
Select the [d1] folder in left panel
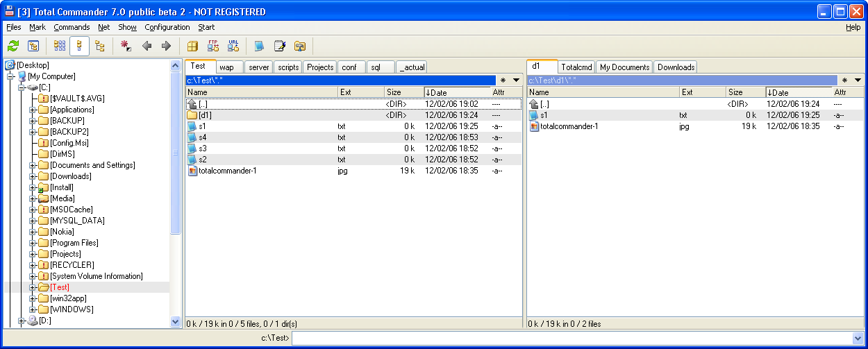point(353,115)
